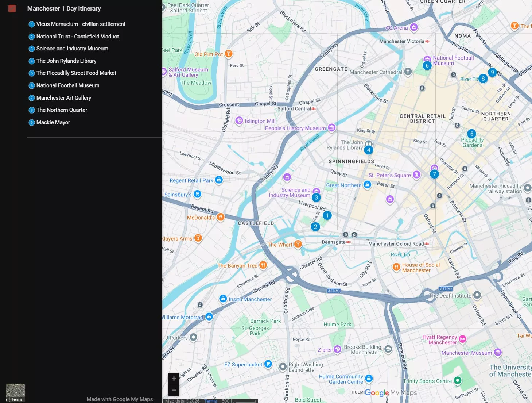
Task: Click the Hulme Community Garden Centre icon
Action: click(369, 379)
